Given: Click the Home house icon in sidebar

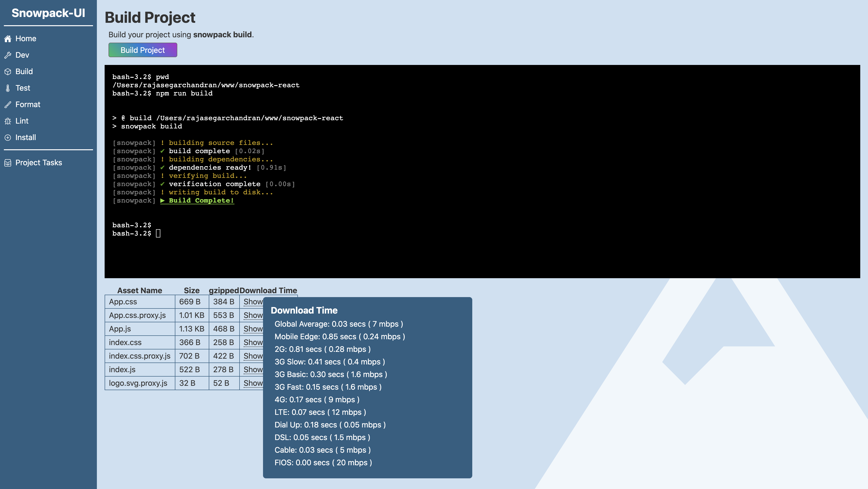Looking at the screenshot, I should pyautogui.click(x=8, y=39).
